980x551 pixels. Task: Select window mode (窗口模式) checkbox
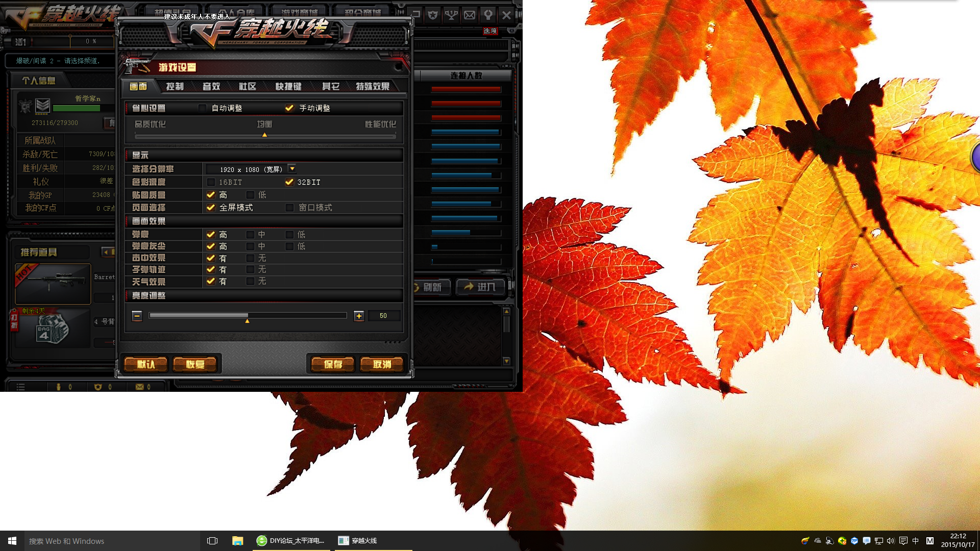[289, 208]
